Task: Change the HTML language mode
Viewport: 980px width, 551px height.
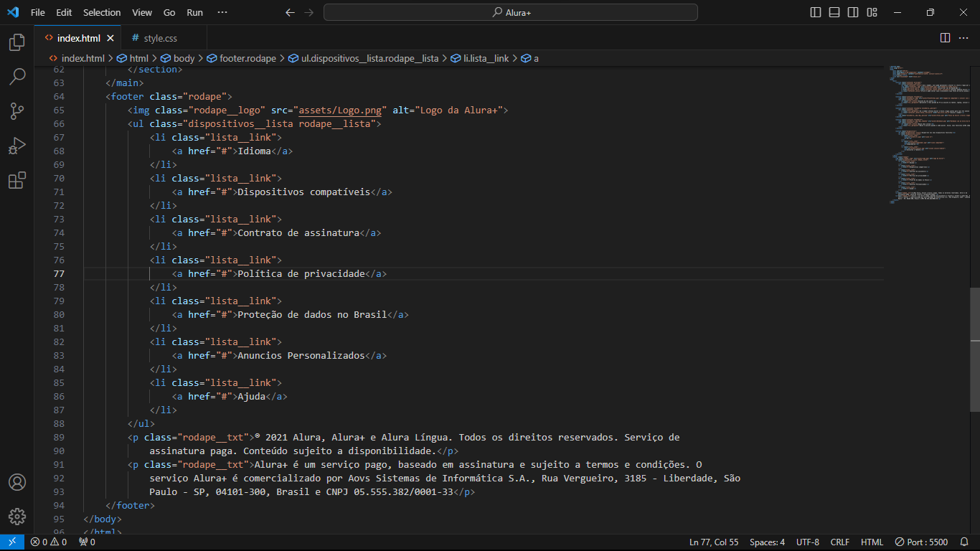Action: pos(872,542)
